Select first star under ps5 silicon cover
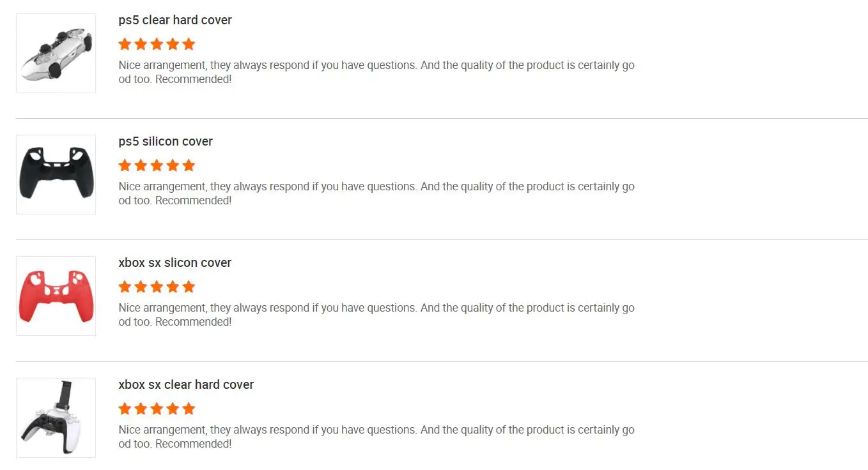The width and height of the screenshot is (868, 470). (x=125, y=165)
